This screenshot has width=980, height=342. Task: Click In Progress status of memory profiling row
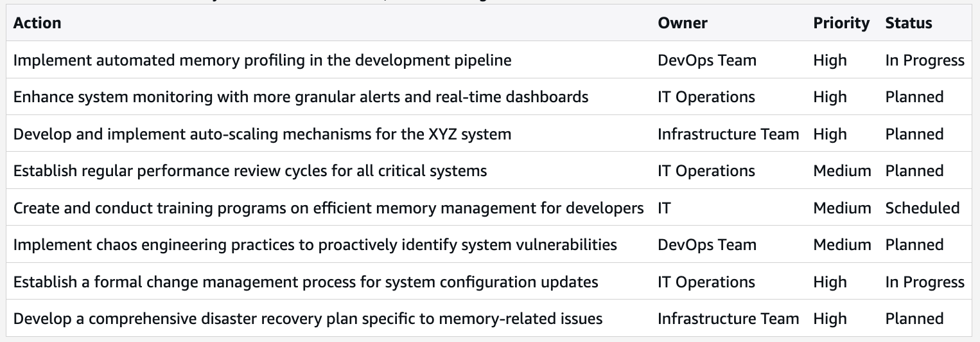(x=925, y=60)
